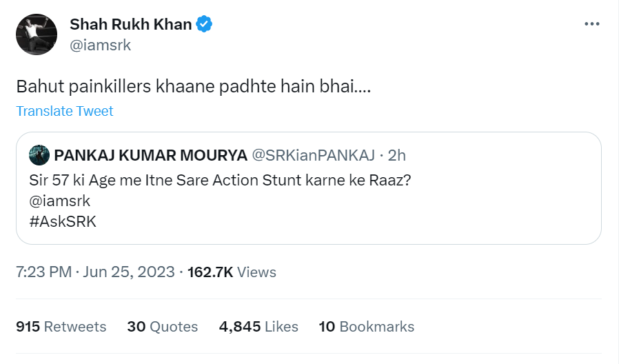Click the 10 Bookmarks count
The height and width of the screenshot is (364, 619).
click(366, 326)
